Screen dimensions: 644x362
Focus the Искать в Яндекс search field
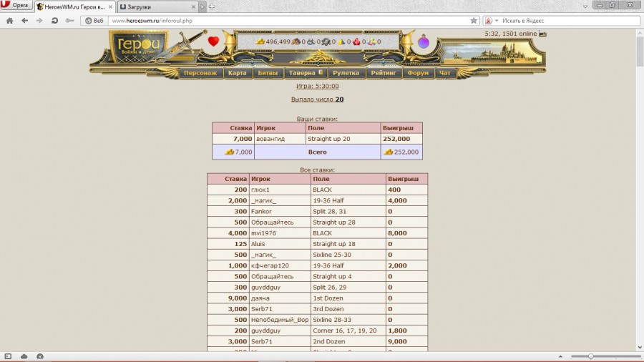569,21
